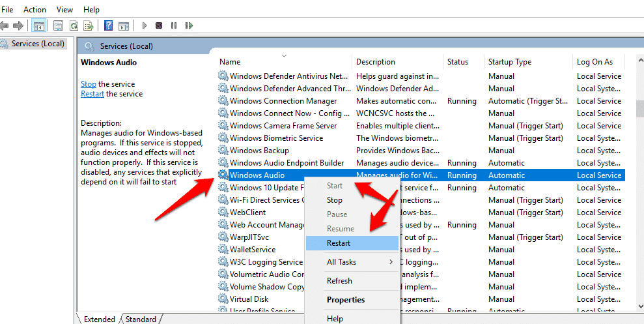This screenshot has height=324, width=644.
Task: Click gear icon of Windows Backup row
Action: click(x=223, y=151)
